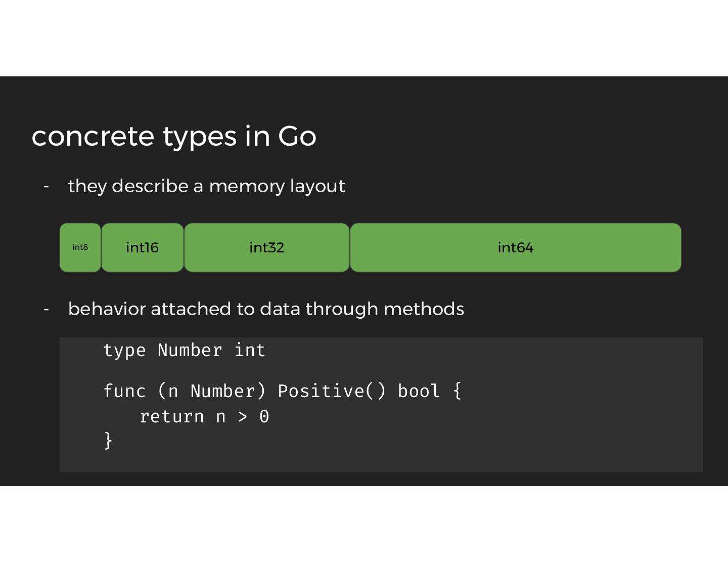This screenshot has width=728, height=563.
Task: Click the "bool" return type in the code
Action: [419, 391]
